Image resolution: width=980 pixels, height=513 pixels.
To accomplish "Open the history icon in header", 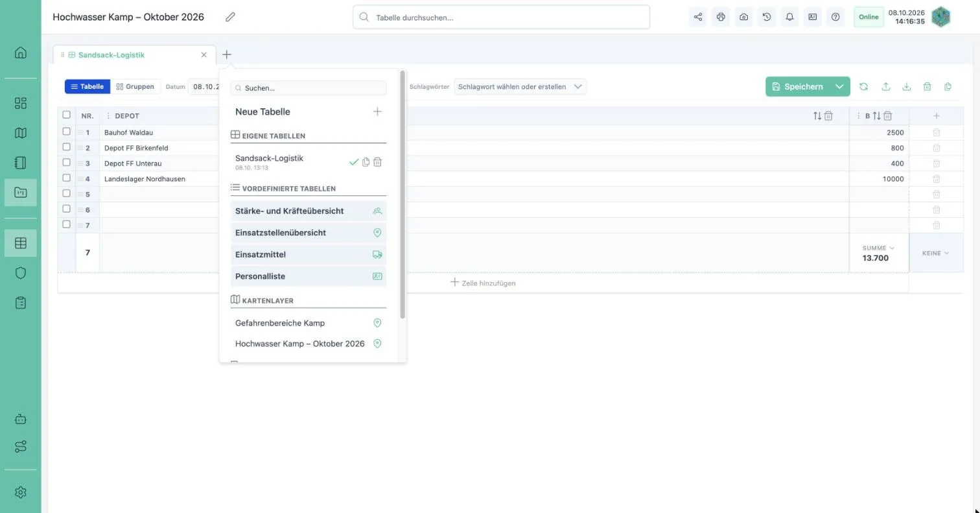I will pos(767,17).
